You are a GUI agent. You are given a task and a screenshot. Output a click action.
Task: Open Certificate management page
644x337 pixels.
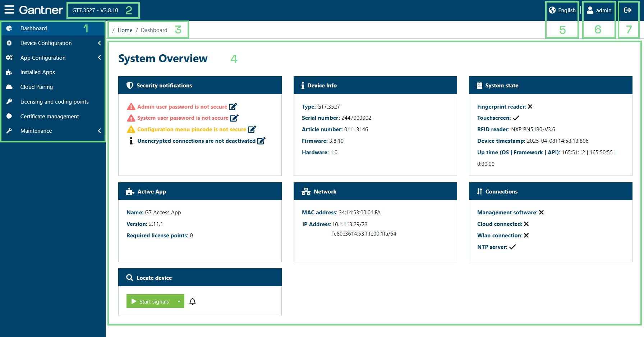click(53, 117)
